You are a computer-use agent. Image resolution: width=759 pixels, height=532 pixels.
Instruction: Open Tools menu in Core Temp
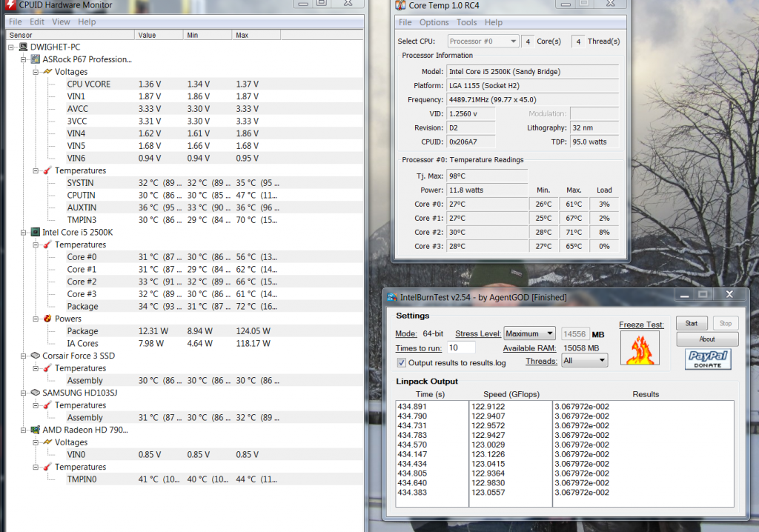[467, 22]
